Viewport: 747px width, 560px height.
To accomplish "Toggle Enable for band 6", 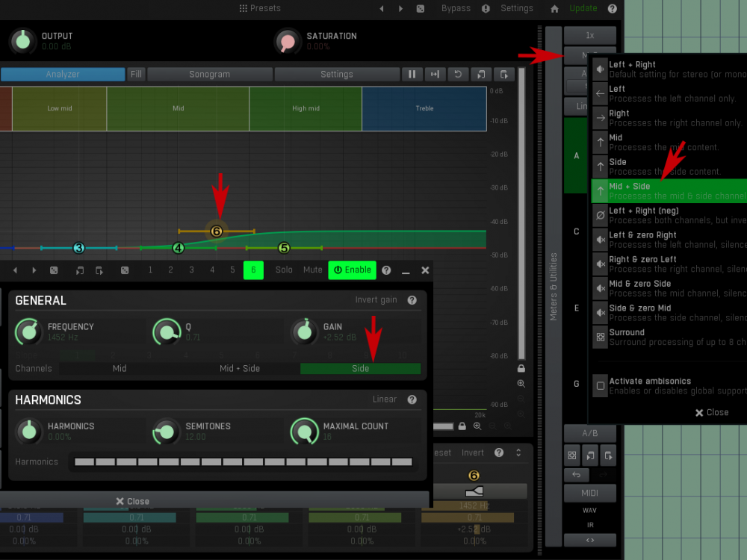I will coord(352,270).
